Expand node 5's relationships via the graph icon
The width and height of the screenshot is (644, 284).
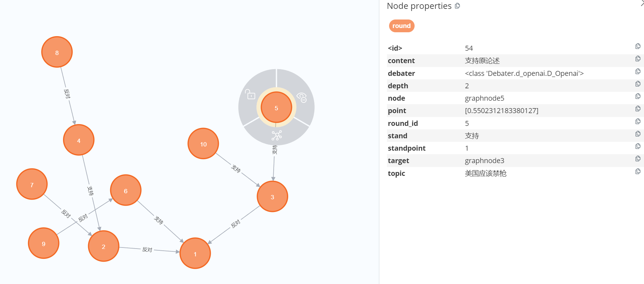[276, 135]
